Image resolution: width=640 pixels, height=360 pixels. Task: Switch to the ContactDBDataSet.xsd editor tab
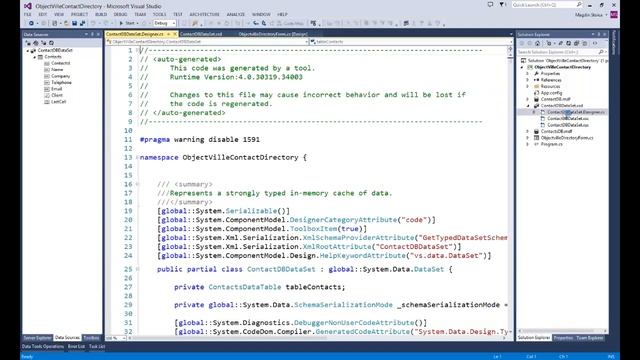tap(201, 34)
